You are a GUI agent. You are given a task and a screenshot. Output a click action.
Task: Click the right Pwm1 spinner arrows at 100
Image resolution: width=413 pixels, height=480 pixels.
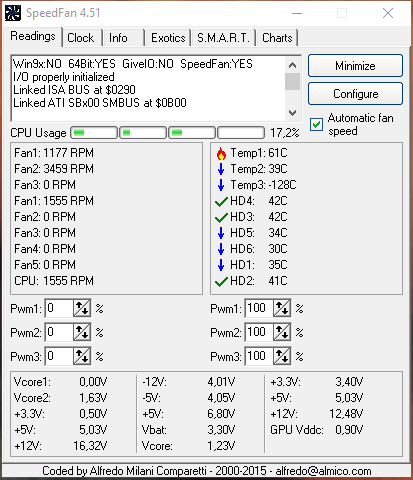[282, 308]
